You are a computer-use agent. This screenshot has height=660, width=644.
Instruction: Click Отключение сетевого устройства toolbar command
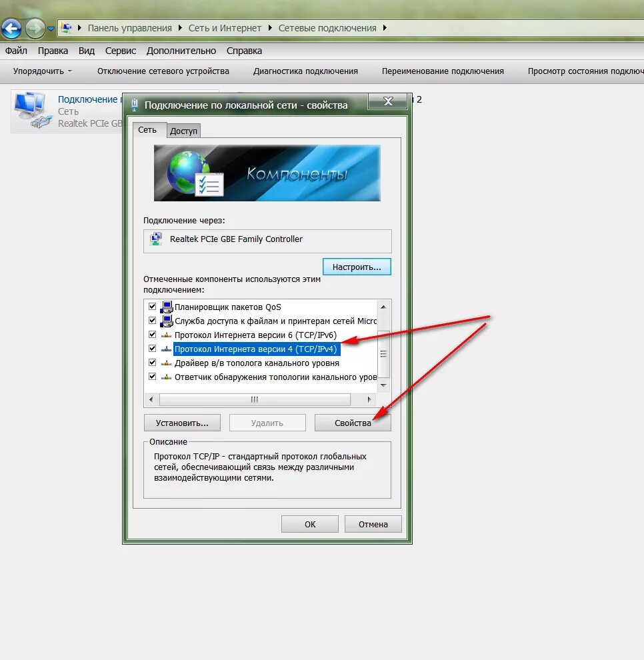(x=163, y=71)
